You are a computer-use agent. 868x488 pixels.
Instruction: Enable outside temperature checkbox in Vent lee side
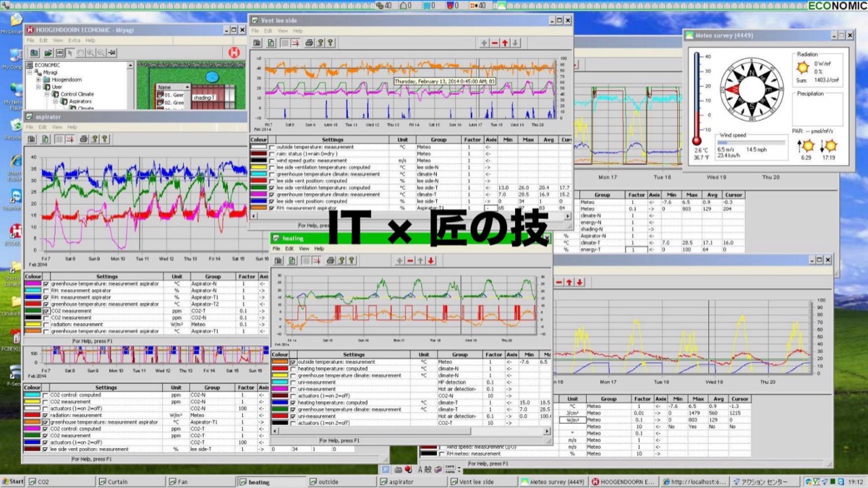(x=273, y=147)
